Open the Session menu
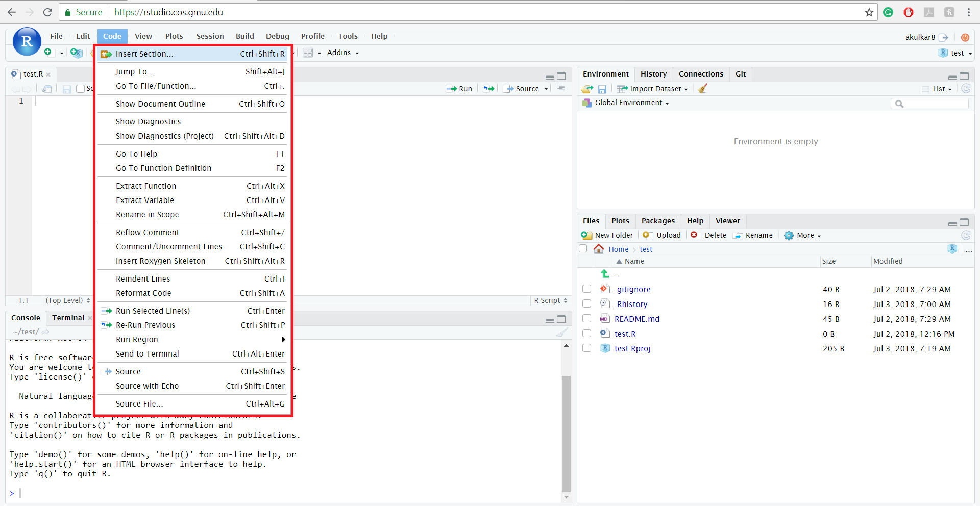The height and width of the screenshot is (506, 980). pyautogui.click(x=210, y=36)
